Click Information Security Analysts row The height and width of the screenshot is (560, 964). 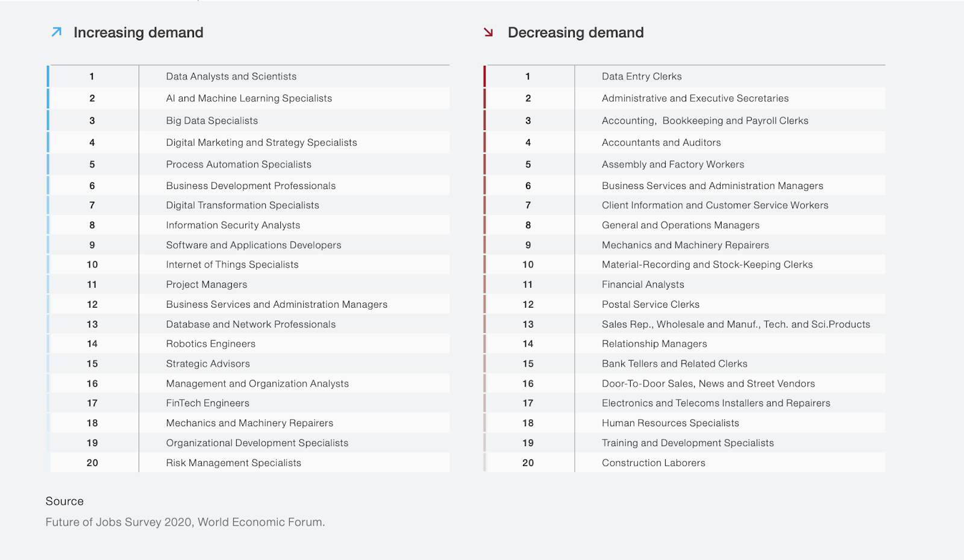pos(248,225)
